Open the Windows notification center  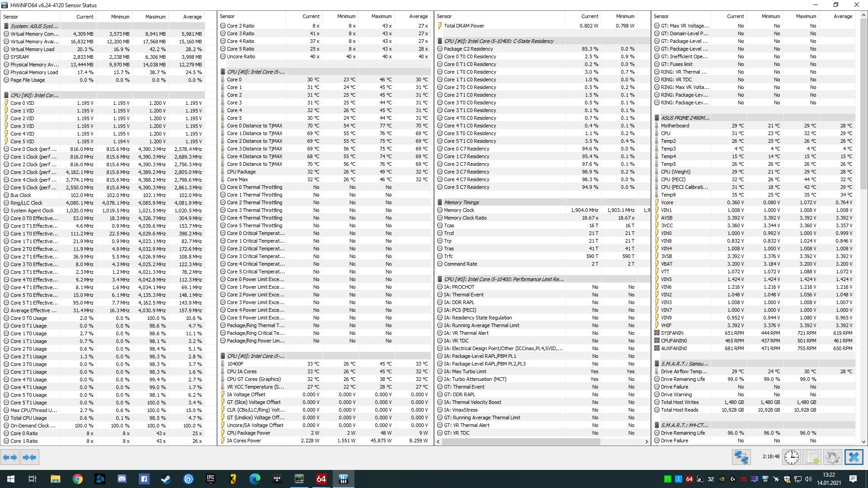coord(853,479)
